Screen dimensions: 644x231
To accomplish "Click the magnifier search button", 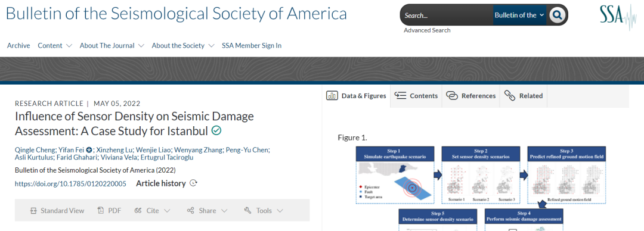I will pos(558,15).
